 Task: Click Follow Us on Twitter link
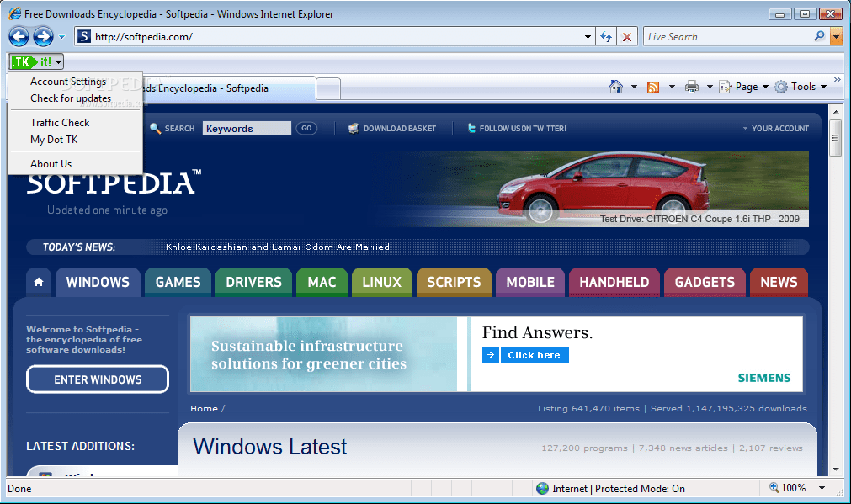click(517, 129)
